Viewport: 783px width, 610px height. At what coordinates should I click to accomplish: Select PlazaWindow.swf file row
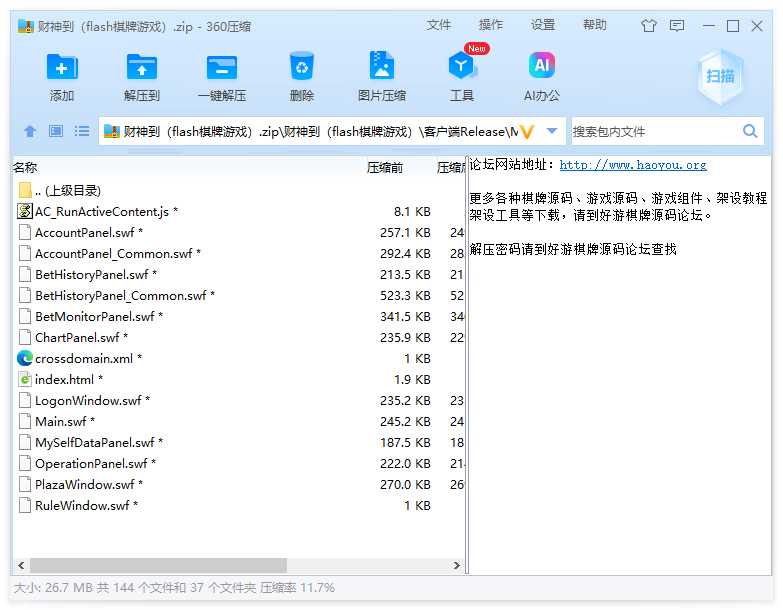coord(240,484)
